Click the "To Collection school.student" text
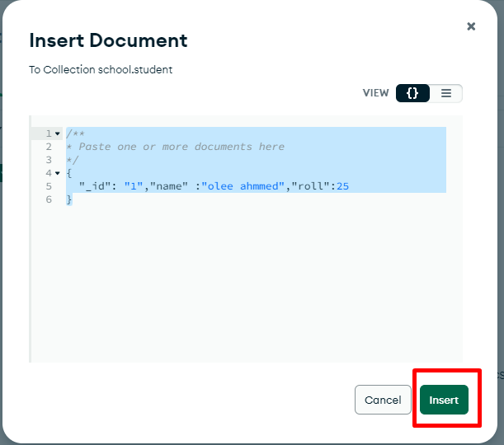The width and height of the screenshot is (504, 445). [x=101, y=70]
